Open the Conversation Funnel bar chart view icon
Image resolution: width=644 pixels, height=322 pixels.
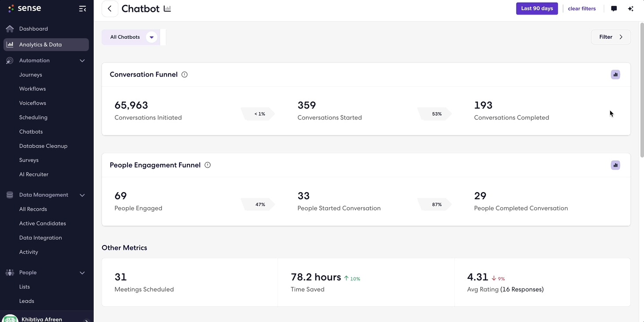[615, 74]
